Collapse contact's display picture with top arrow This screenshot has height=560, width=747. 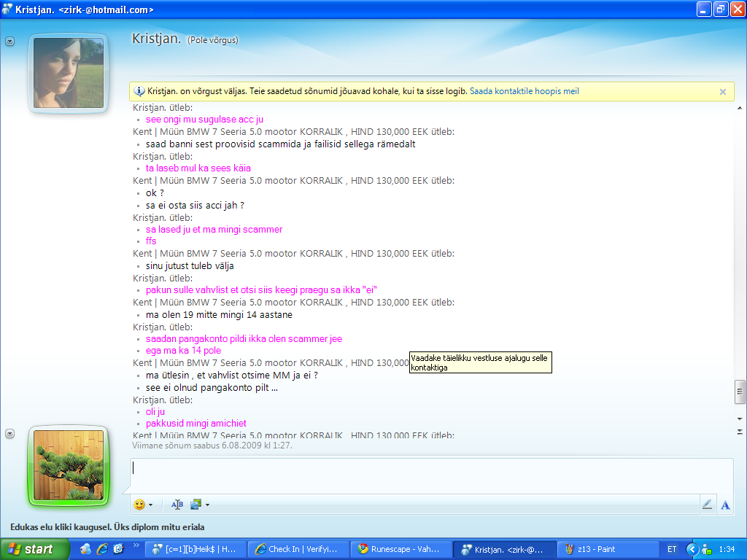[x=10, y=42]
